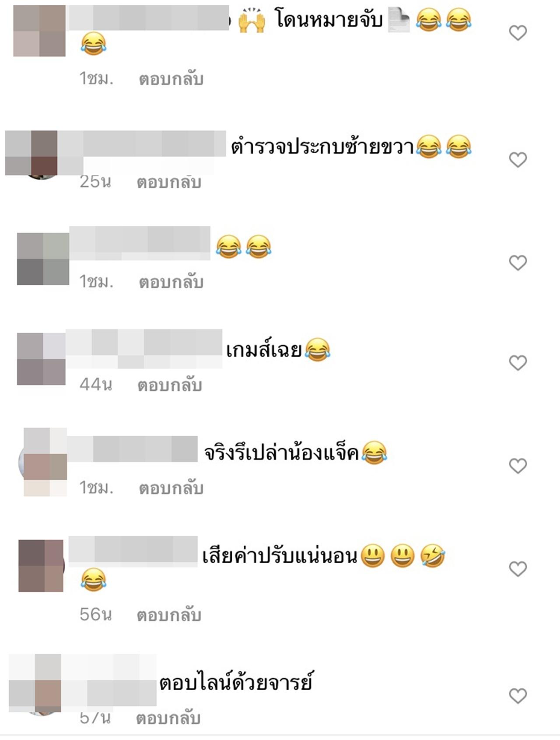Like the เสียค่าปรับแน่นอน comment
560x740 pixels.
(x=518, y=569)
